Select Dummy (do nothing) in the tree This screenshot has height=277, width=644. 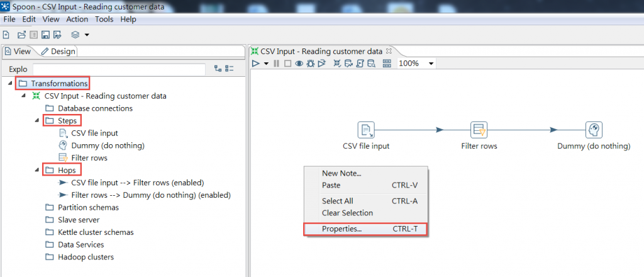102,145
